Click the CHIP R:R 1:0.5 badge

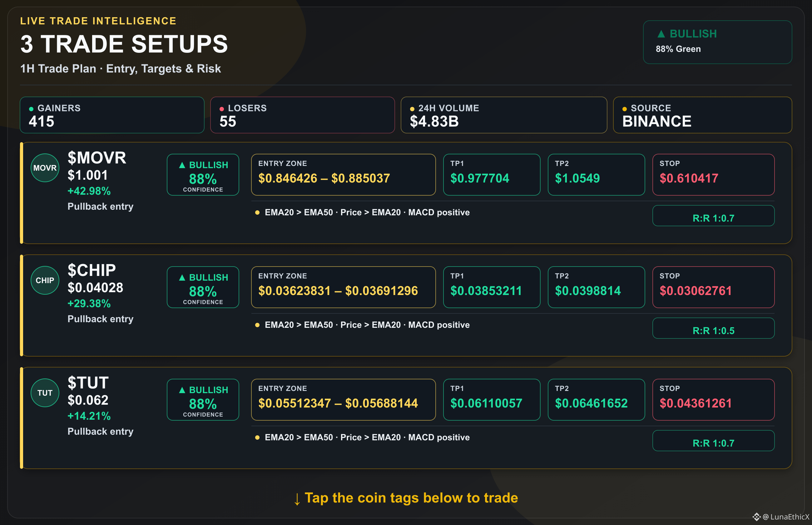tap(713, 328)
